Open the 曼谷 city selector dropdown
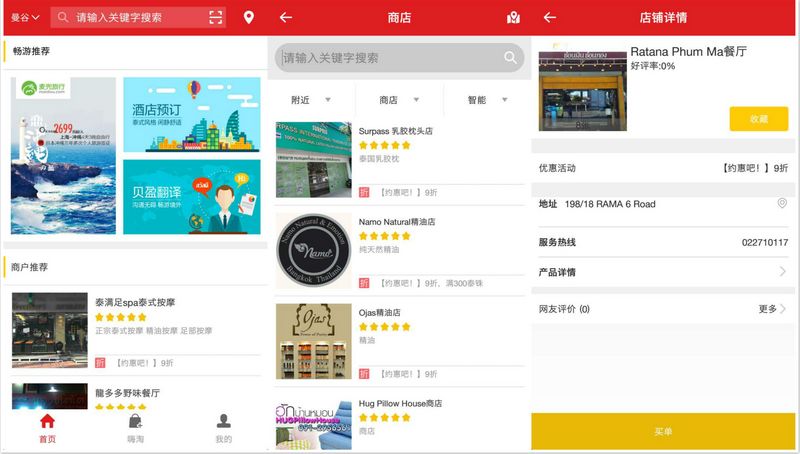Viewport: 800px width, 454px height. 25,17
